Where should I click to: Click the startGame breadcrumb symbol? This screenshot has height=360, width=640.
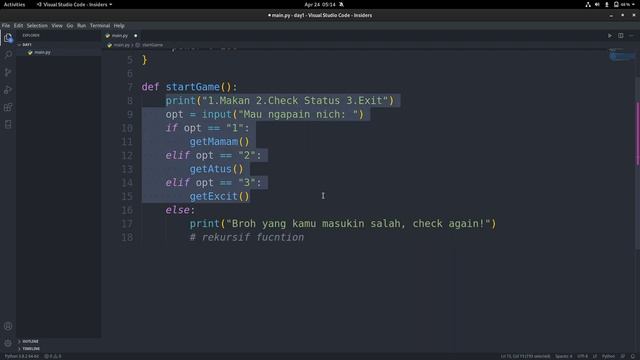[152, 45]
